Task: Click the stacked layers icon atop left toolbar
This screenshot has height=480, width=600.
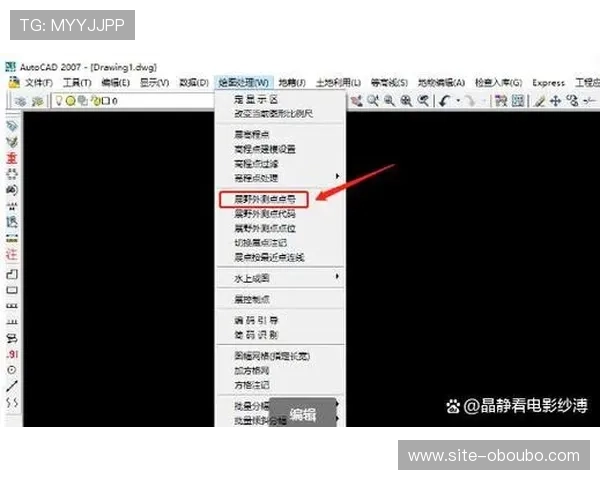Action: click(12, 126)
